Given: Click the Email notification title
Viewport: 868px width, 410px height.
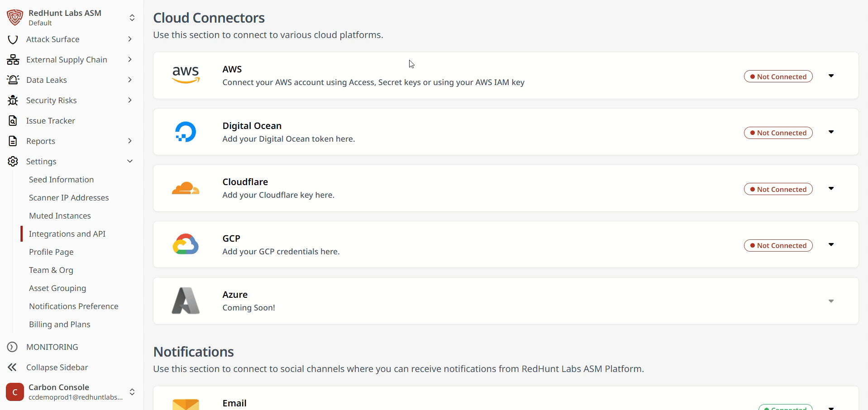Looking at the screenshot, I should pyautogui.click(x=234, y=403).
